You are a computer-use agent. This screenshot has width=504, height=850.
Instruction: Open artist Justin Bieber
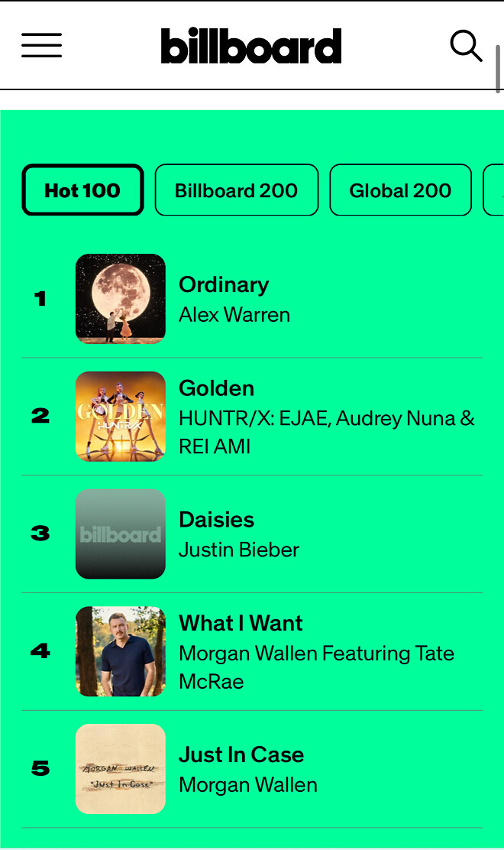click(239, 550)
